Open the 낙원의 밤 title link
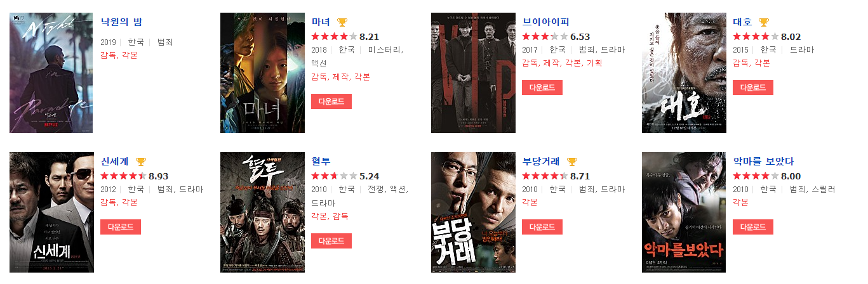Image resolution: width=868 pixels, height=284 pixels. point(121,22)
